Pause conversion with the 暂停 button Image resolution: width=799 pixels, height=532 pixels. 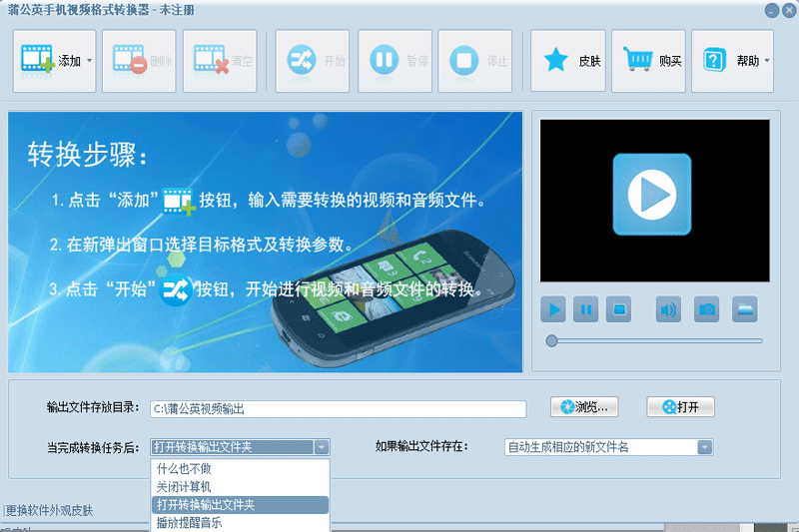(x=395, y=61)
